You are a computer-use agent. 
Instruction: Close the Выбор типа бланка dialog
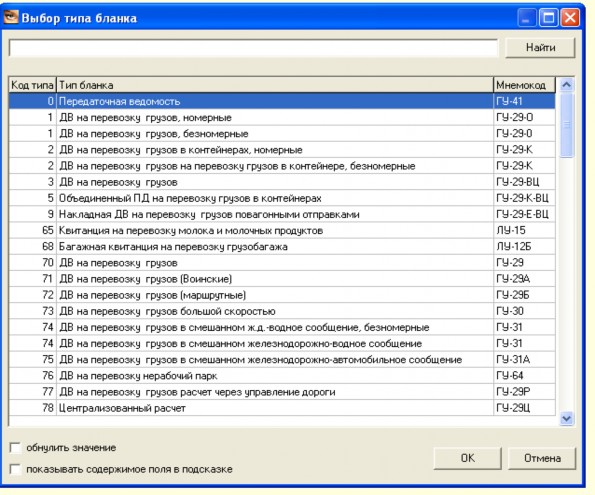570,17
